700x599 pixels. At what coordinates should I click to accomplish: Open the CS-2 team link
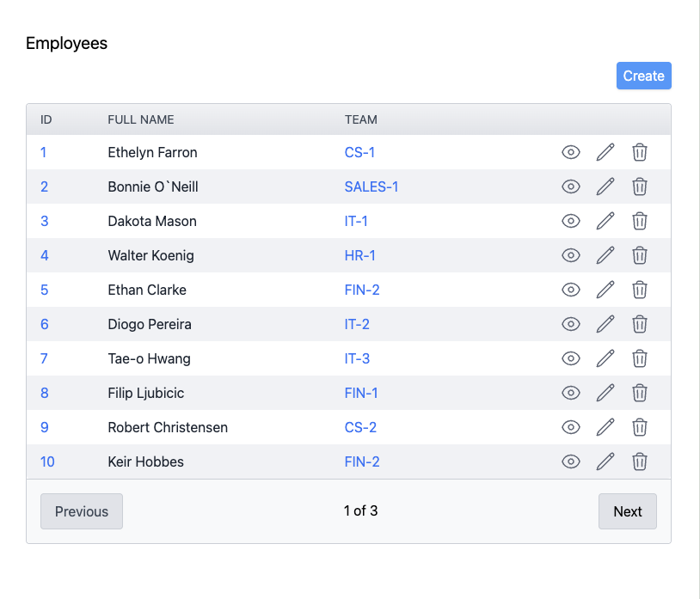point(360,427)
